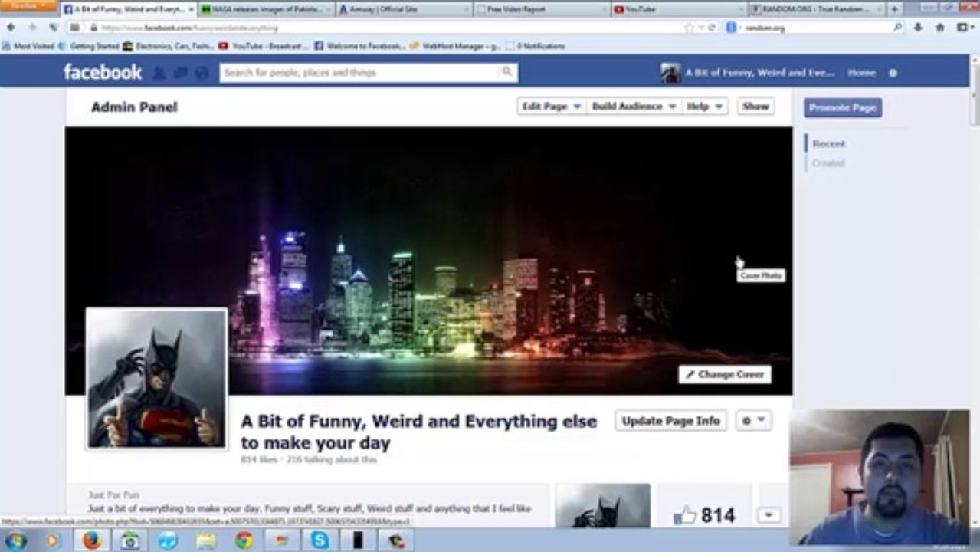Click Firefox back arrow button
This screenshot has width=980, height=552.
11,27
